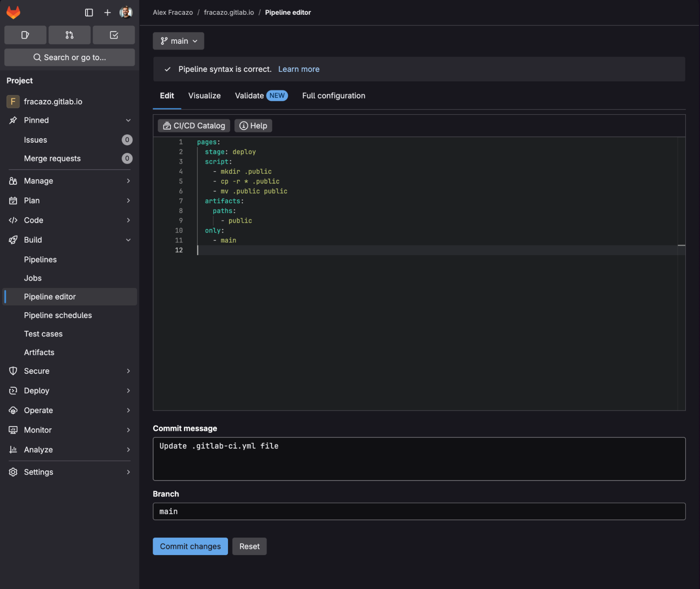The height and width of the screenshot is (589, 700).
Task: Open merge requests icon button
Action: click(69, 35)
